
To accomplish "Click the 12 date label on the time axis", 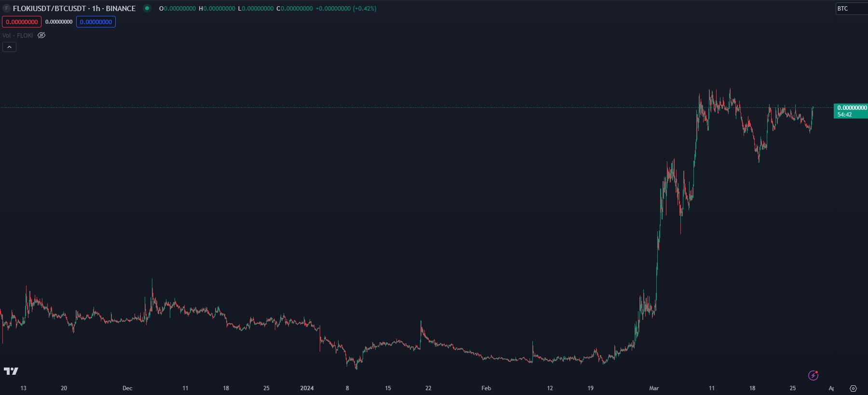I will pos(550,388).
